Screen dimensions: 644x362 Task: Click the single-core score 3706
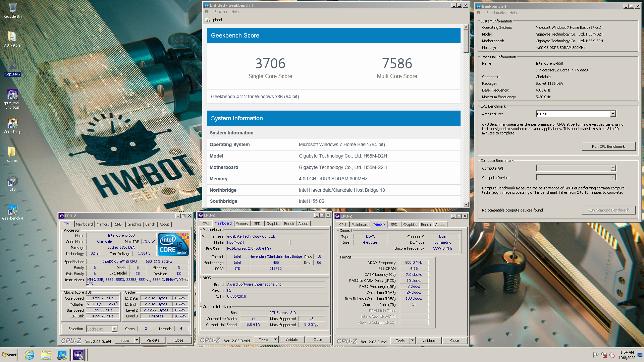click(270, 63)
